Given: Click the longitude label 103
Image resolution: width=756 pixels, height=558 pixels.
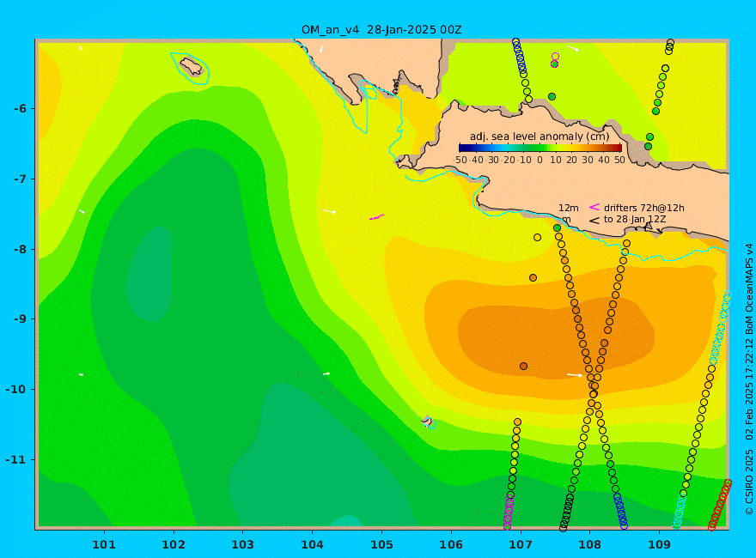Looking at the screenshot, I should 242,545.
